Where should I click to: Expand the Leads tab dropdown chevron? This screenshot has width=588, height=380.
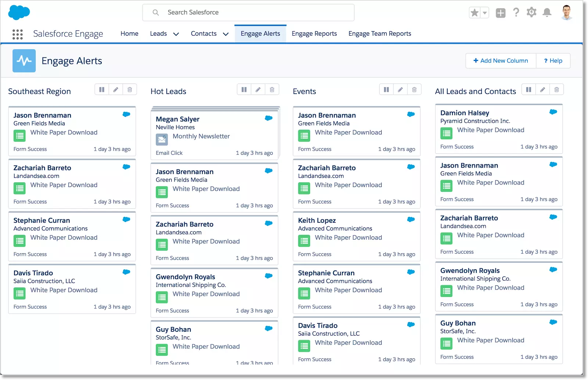point(176,34)
